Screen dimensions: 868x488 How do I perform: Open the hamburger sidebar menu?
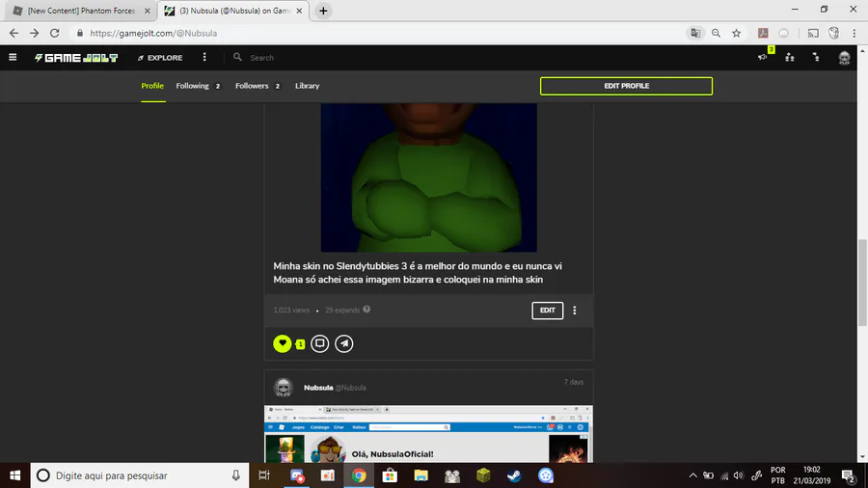13,57
